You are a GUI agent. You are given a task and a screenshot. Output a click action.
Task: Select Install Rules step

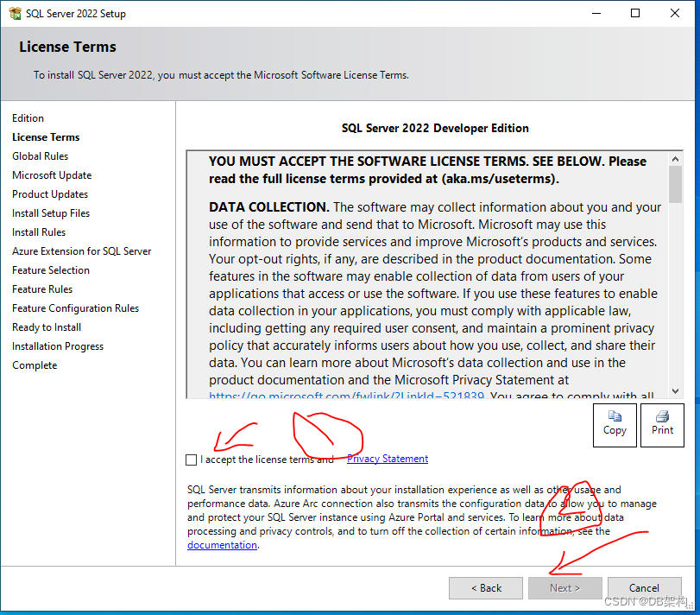click(x=38, y=231)
